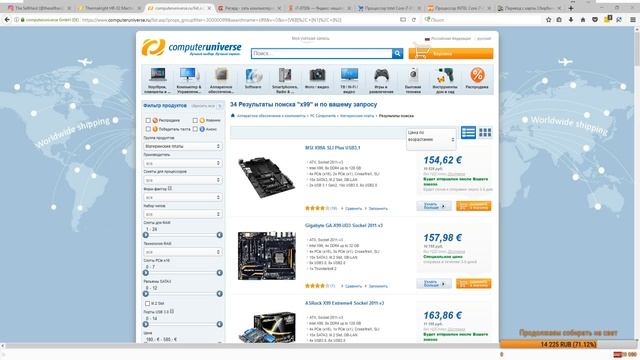The width and height of the screenshot is (640, 360).
Task: Open the reader view icon in address bar
Action: coord(402,20)
